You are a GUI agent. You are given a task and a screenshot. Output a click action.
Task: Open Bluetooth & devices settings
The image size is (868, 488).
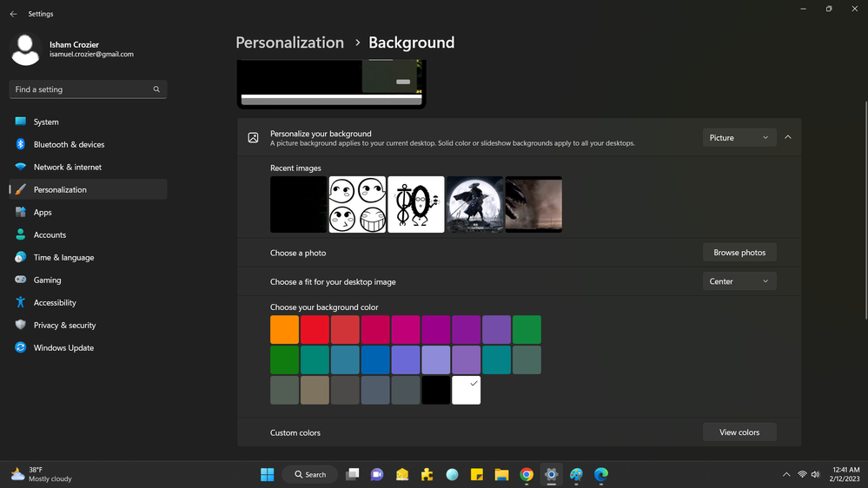pyautogui.click(x=69, y=145)
